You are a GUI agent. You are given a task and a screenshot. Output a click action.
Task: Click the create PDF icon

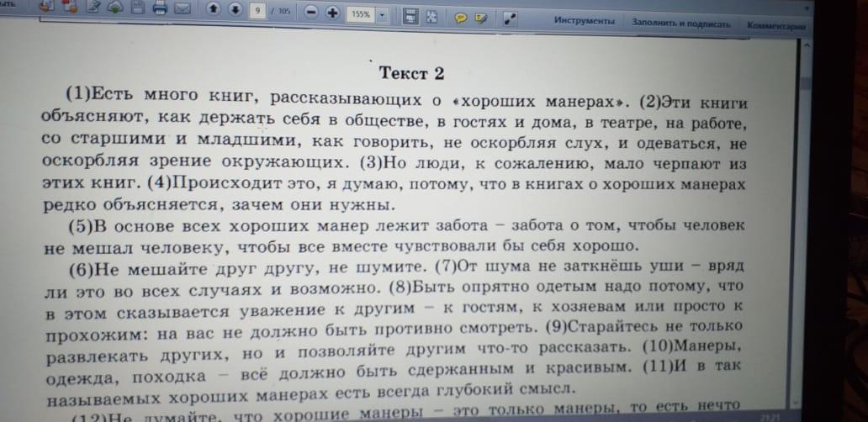pos(46,6)
